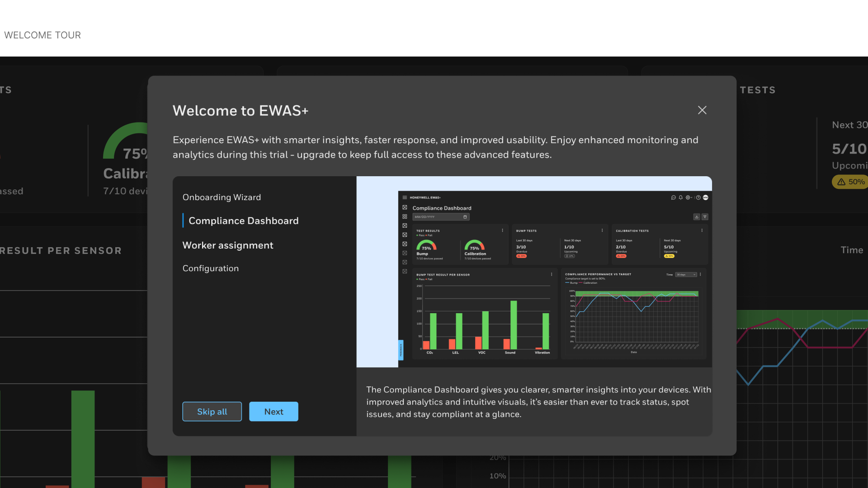The height and width of the screenshot is (488, 868).
Task: Click the download icon in dashboard preview
Action: (697, 217)
